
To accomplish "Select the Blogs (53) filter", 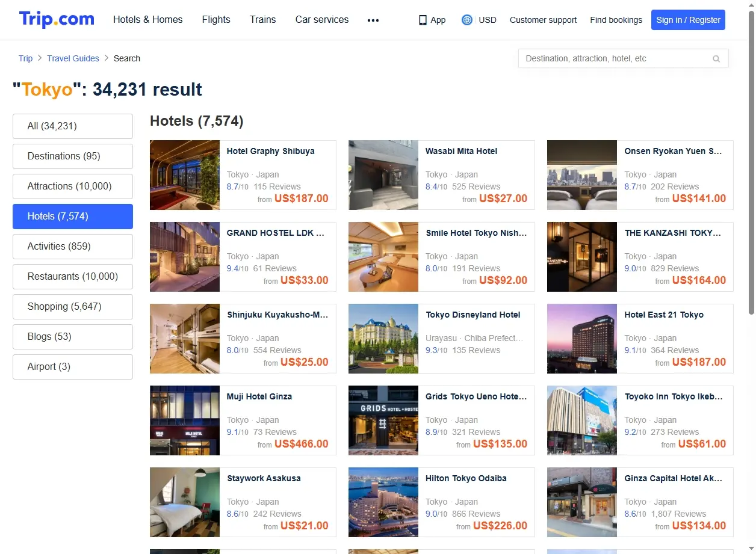I will (73, 337).
